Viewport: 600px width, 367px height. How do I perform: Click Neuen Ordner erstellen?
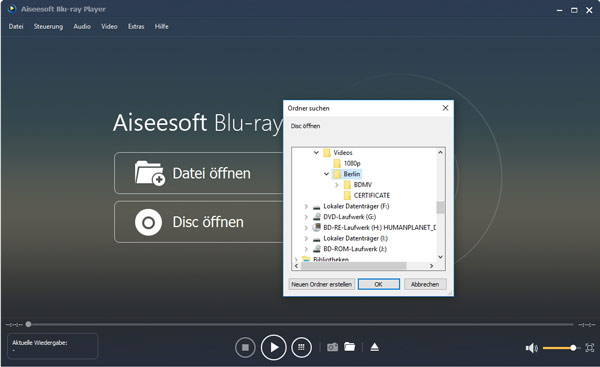pos(321,284)
